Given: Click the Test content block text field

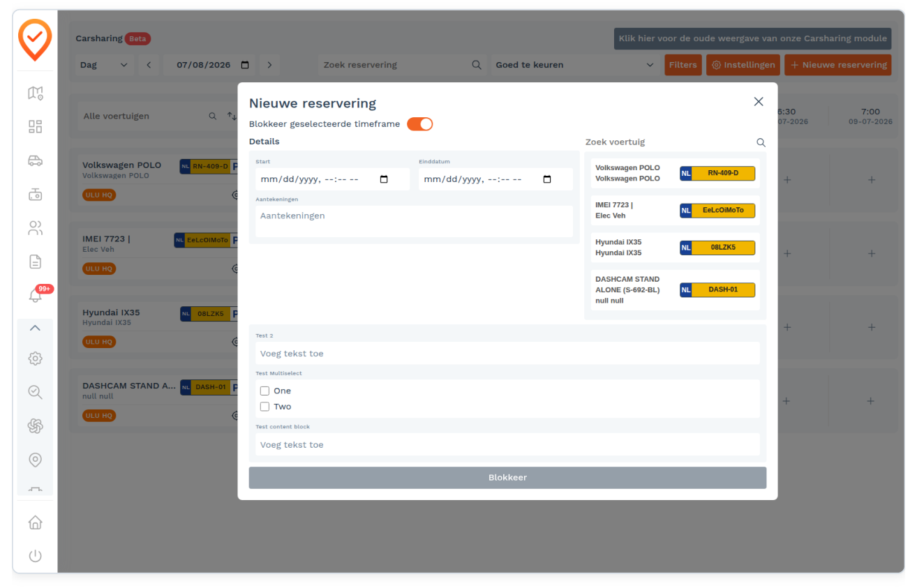Looking at the screenshot, I should [x=507, y=444].
